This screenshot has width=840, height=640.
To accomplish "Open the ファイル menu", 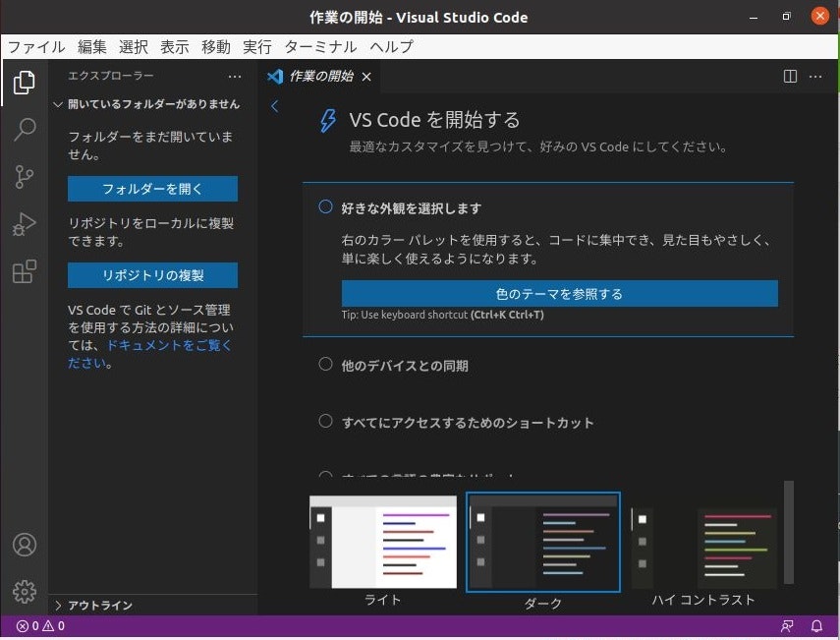I will (x=36, y=46).
